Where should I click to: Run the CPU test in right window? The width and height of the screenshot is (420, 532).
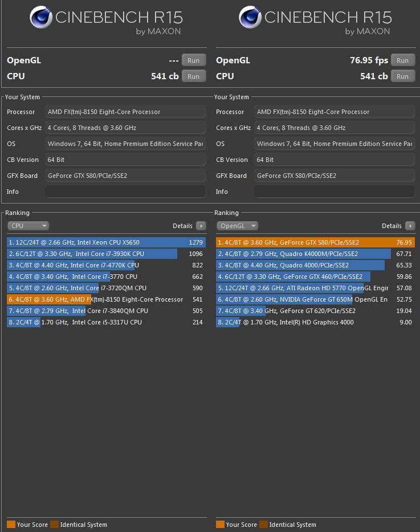(x=403, y=76)
